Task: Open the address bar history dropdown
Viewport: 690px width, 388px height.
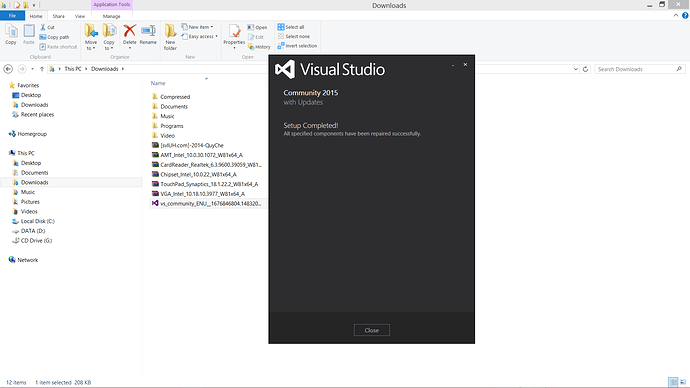Action: point(576,69)
